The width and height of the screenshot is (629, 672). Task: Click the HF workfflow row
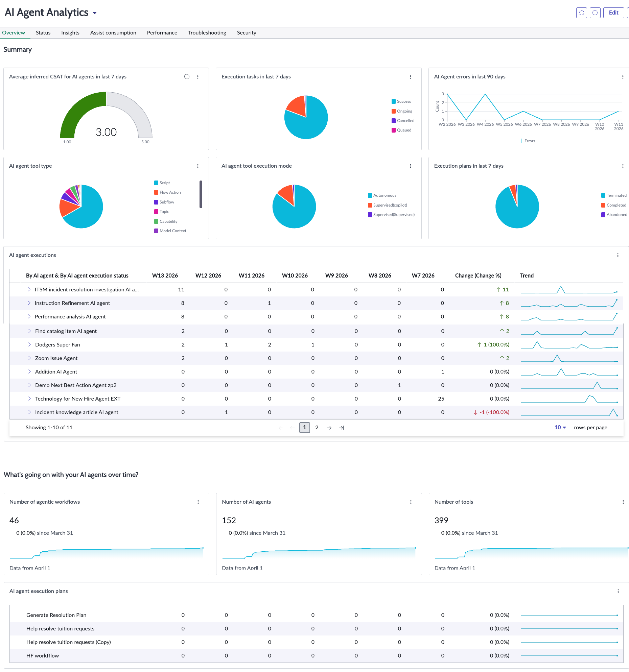click(316, 656)
